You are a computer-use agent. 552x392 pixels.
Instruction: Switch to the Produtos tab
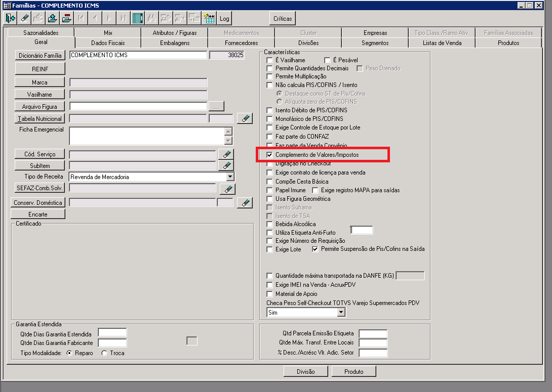(508, 43)
